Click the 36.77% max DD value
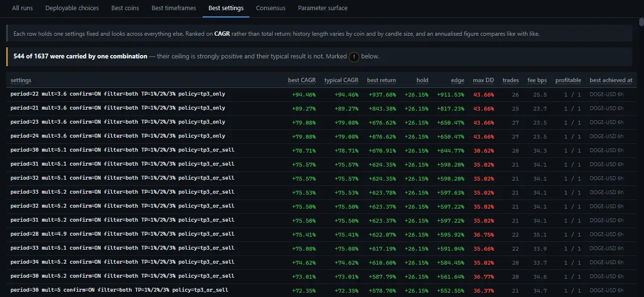The width and height of the screenshot is (644, 297). [484, 277]
